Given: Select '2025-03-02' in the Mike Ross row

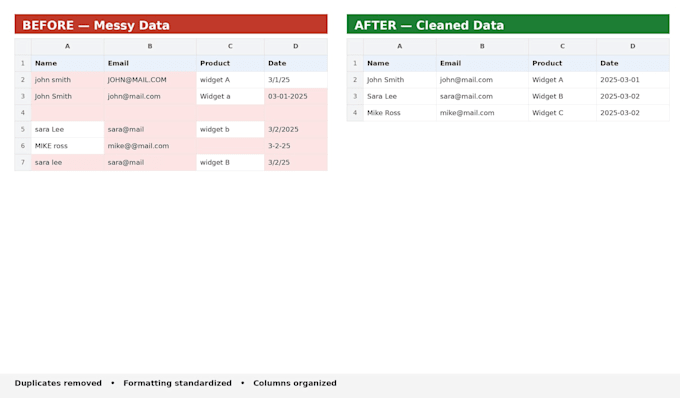Looking at the screenshot, I should [633, 113].
